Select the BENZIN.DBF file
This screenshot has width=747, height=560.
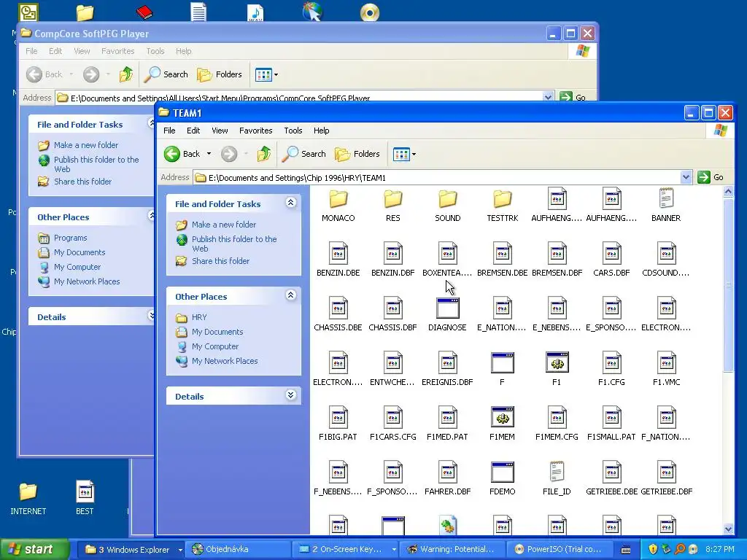click(x=392, y=260)
